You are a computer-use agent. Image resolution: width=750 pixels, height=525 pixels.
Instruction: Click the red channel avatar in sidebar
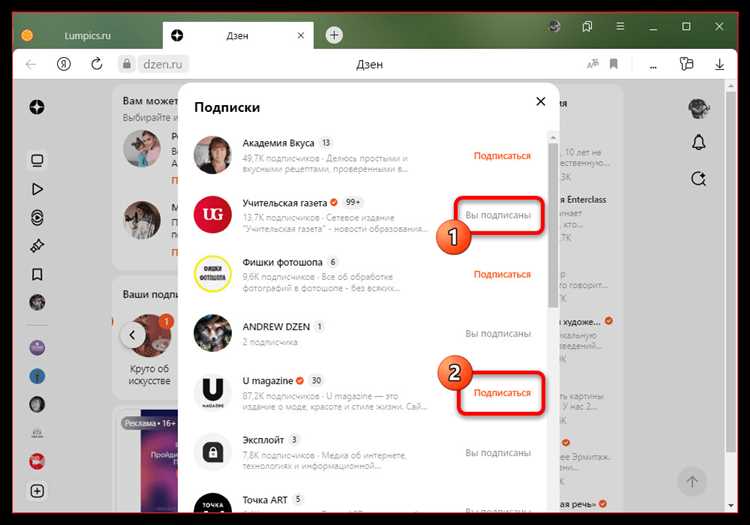pos(37,461)
